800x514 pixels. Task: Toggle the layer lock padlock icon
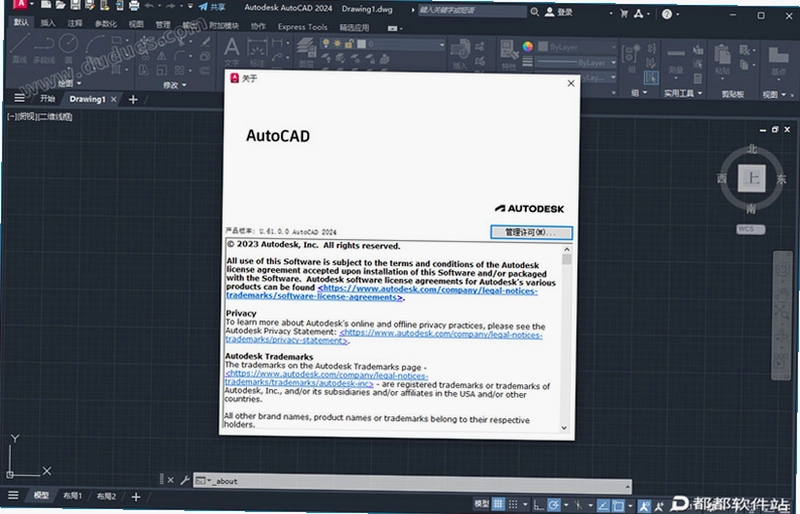[349, 44]
